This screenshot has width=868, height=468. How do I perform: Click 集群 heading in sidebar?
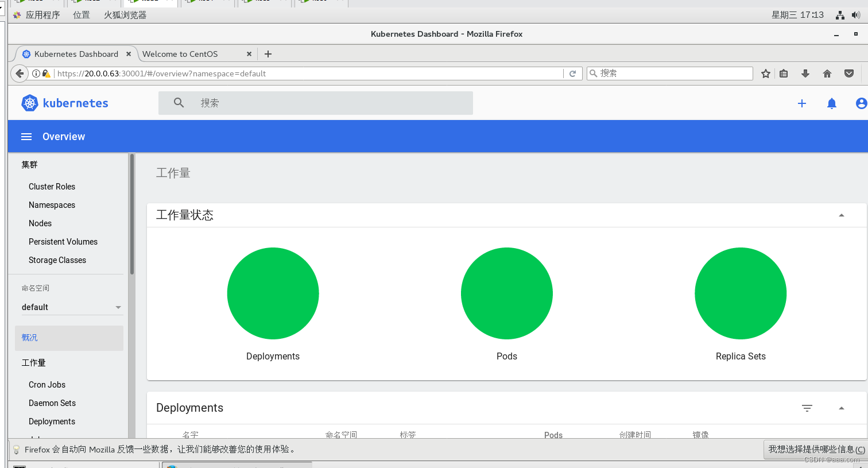point(29,165)
